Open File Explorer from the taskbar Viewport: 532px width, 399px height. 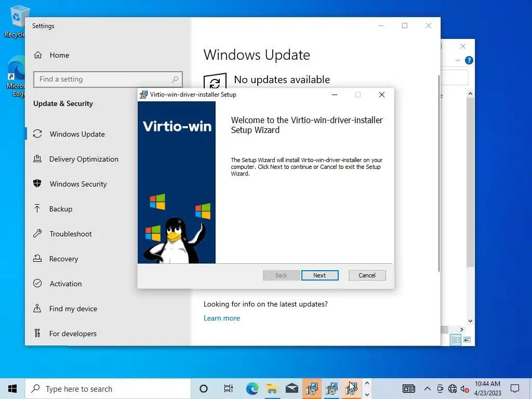pos(272,389)
